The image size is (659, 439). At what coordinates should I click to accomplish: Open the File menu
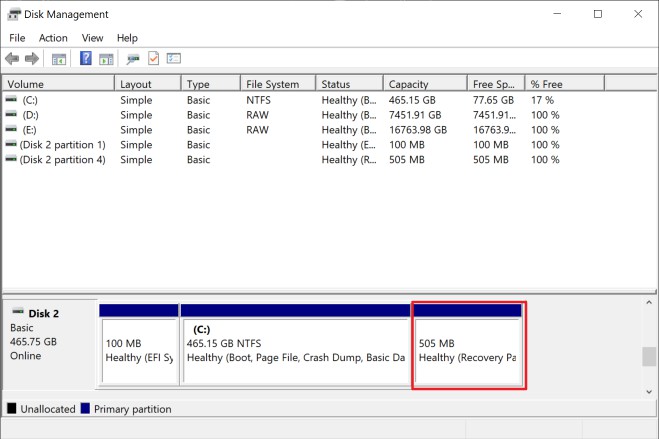click(17, 38)
